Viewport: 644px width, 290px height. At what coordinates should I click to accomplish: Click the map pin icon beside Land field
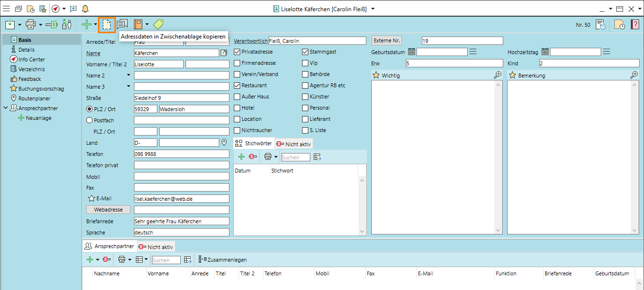224,143
